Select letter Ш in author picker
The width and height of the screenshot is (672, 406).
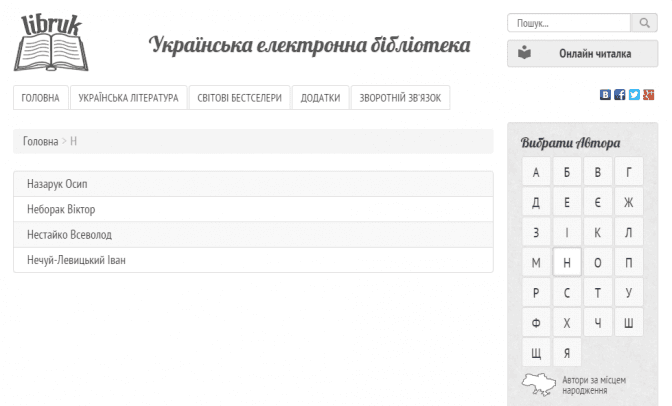628,323
